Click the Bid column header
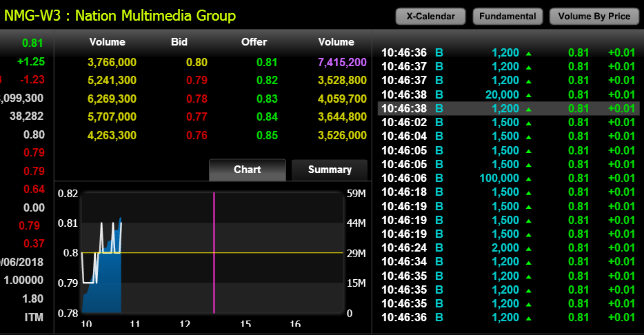Screen dimensions: 644x335 click(179, 42)
